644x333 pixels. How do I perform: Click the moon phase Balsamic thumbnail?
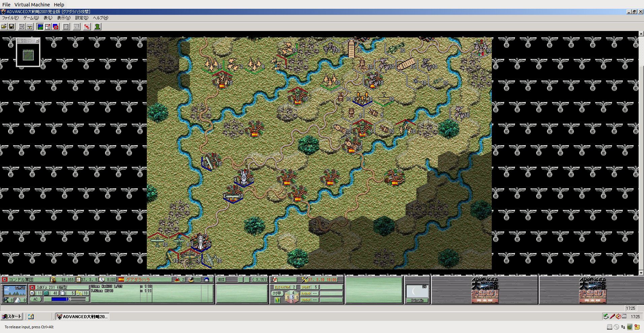417,291
